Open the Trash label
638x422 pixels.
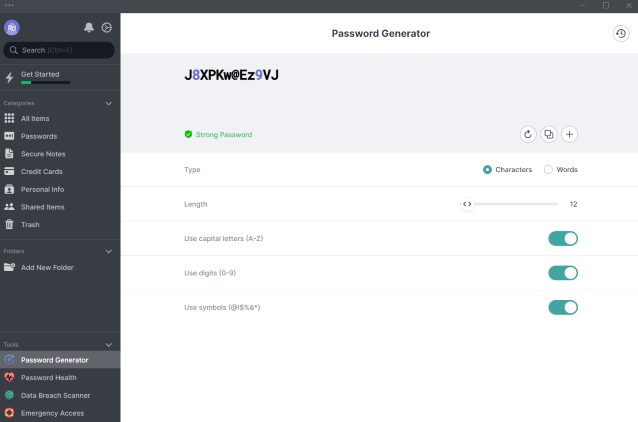(x=30, y=225)
